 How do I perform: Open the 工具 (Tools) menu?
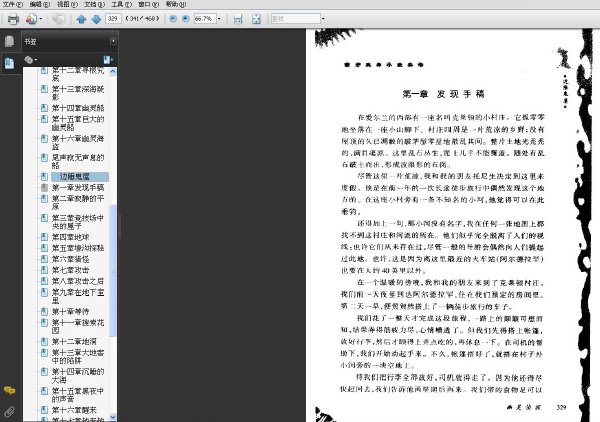point(122,4)
